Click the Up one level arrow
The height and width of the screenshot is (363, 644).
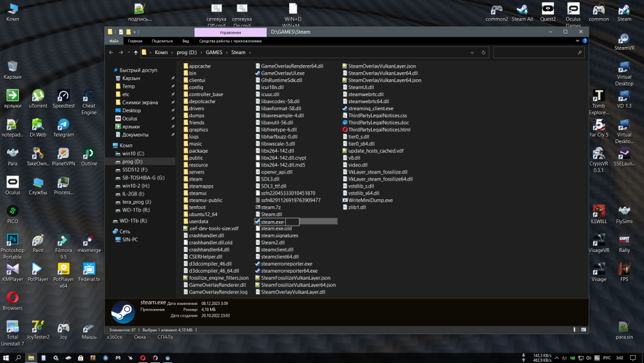tap(135, 52)
